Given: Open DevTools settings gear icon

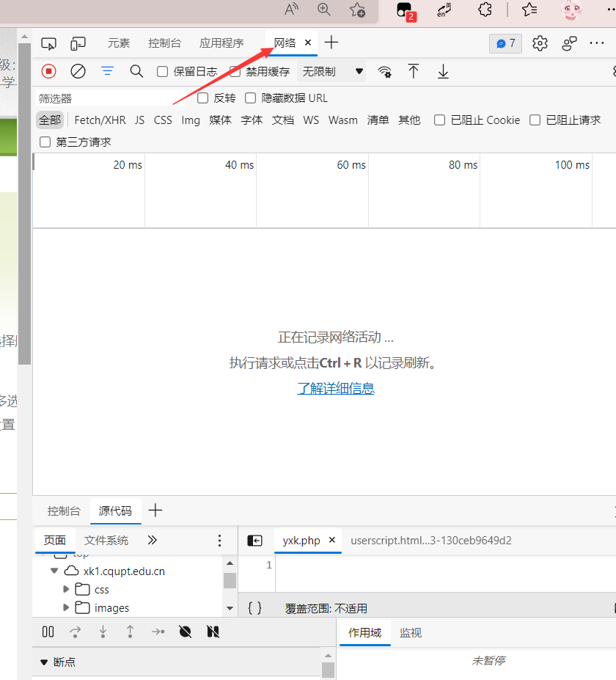Looking at the screenshot, I should (540, 43).
